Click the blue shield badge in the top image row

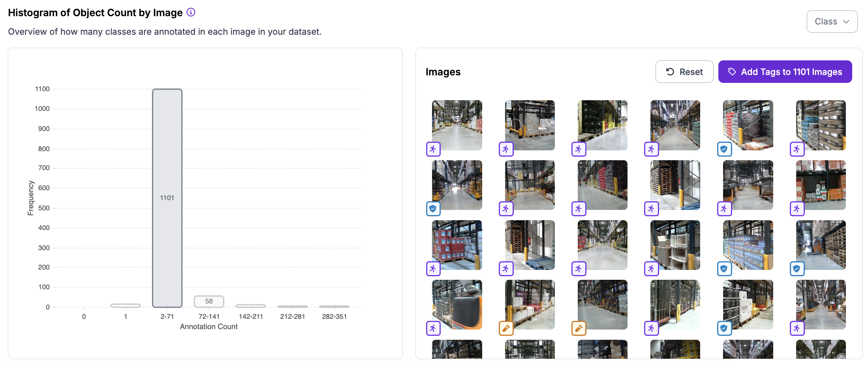click(724, 149)
